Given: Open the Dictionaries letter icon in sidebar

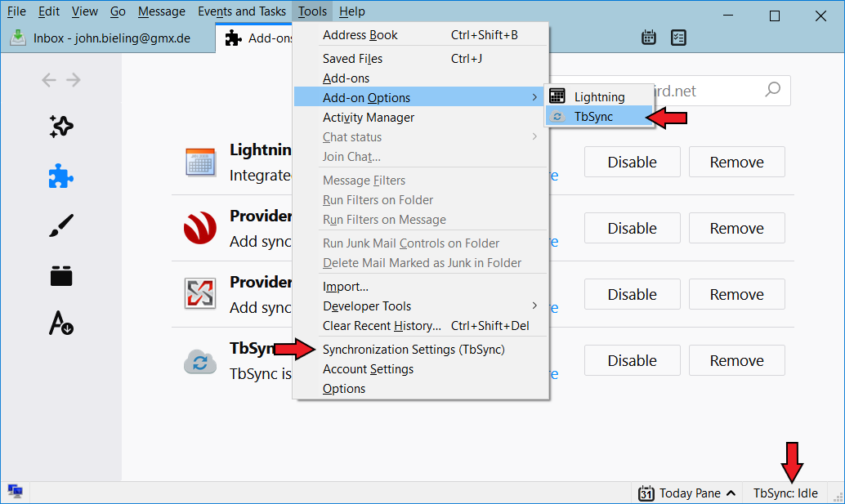Looking at the screenshot, I should pos(61,323).
